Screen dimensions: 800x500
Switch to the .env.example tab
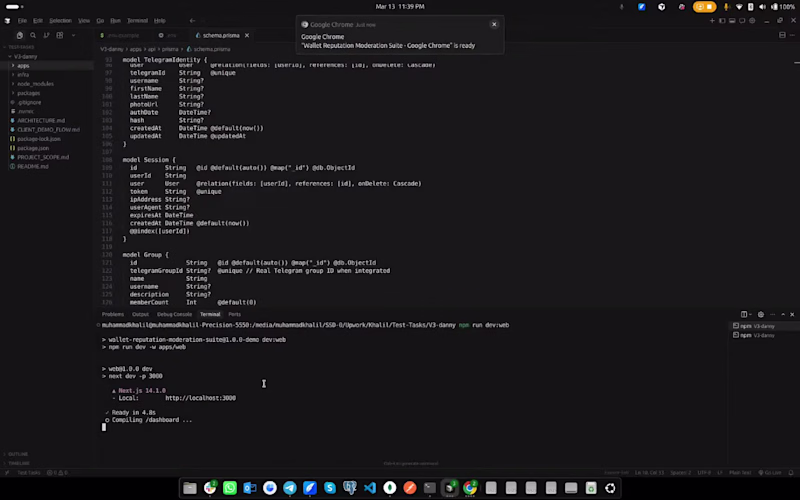pyautogui.click(x=119, y=35)
